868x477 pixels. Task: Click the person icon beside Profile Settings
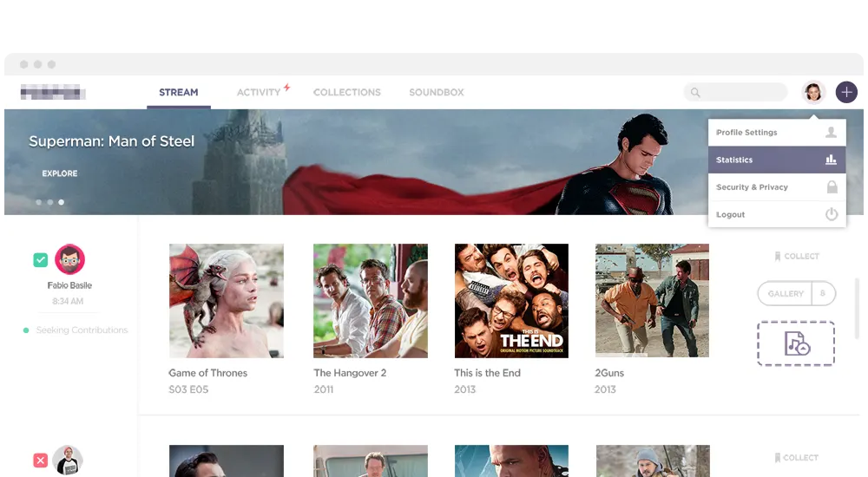tap(831, 132)
